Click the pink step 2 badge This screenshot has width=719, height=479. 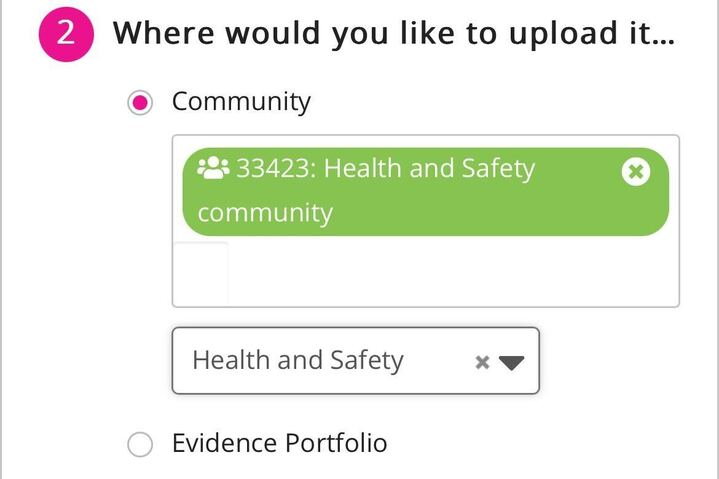click(66, 33)
